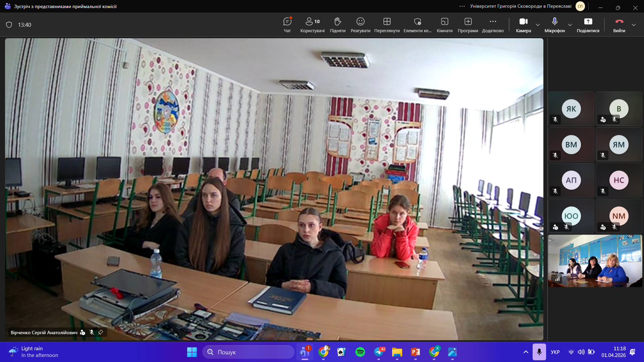Open the Додатково more options menu
This screenshot has height=362, width=644.
pyautogui.click(x=493, y=25)
